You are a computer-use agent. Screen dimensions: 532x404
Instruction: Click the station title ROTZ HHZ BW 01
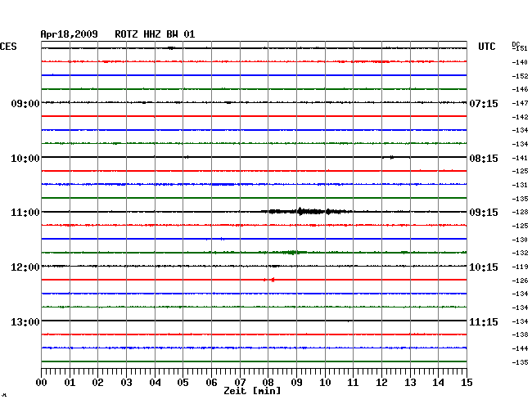pos(155,34)
